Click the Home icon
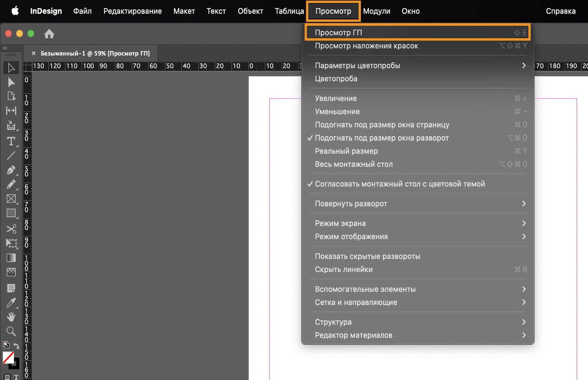Image resolution: width=588 pixels, height=380 pixels. coord(49,34)
